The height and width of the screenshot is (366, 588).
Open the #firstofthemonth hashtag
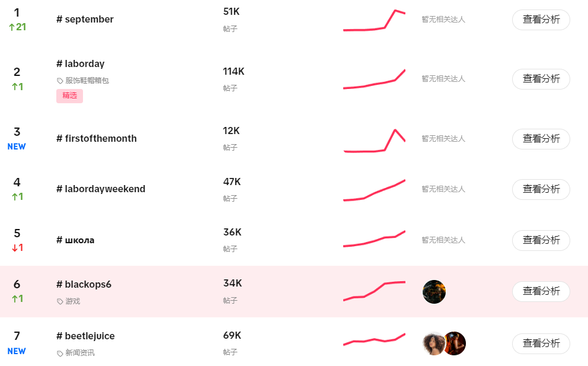97,138
